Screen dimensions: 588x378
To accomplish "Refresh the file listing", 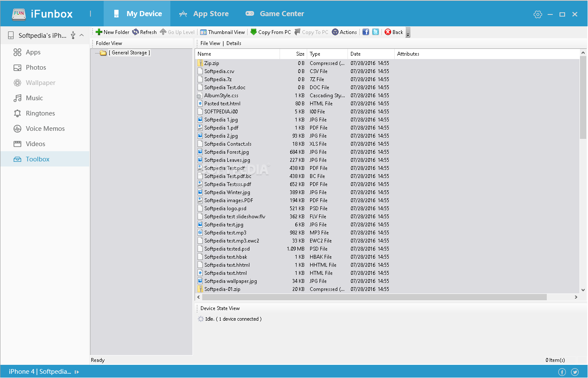I will (144, 32).
